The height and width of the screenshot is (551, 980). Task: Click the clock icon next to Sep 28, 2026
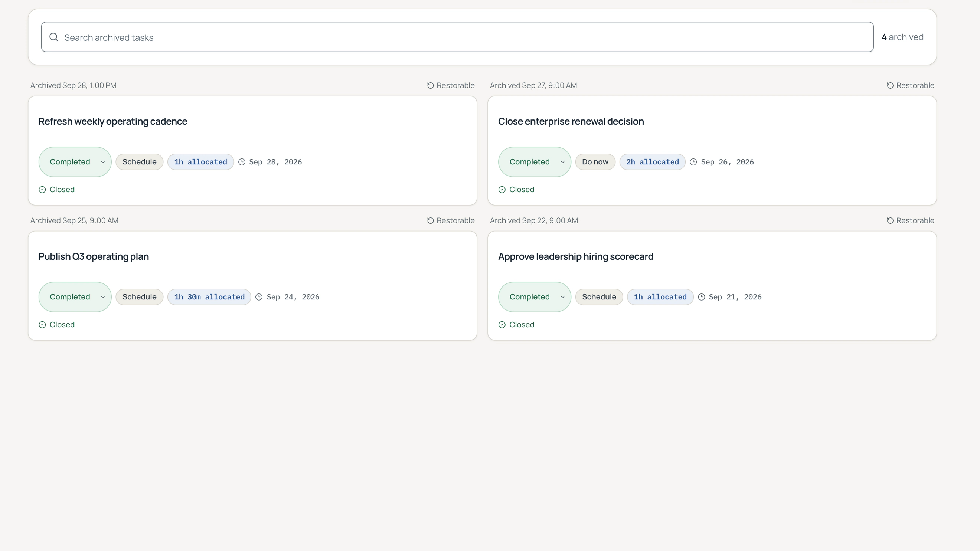(x=242, y=162)
